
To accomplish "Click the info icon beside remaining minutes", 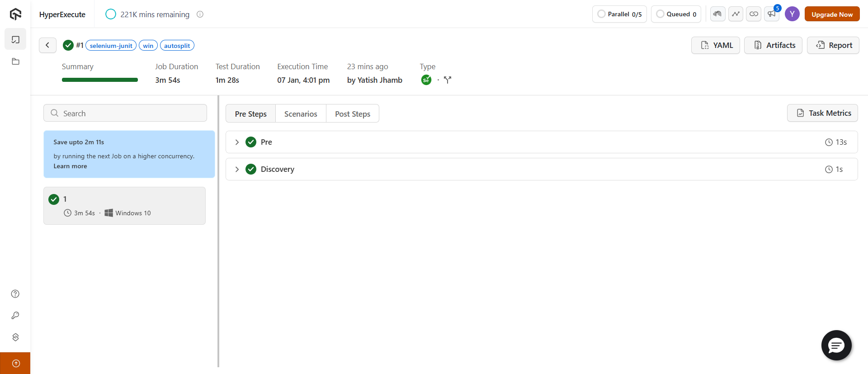I will (x=200, y=14).
